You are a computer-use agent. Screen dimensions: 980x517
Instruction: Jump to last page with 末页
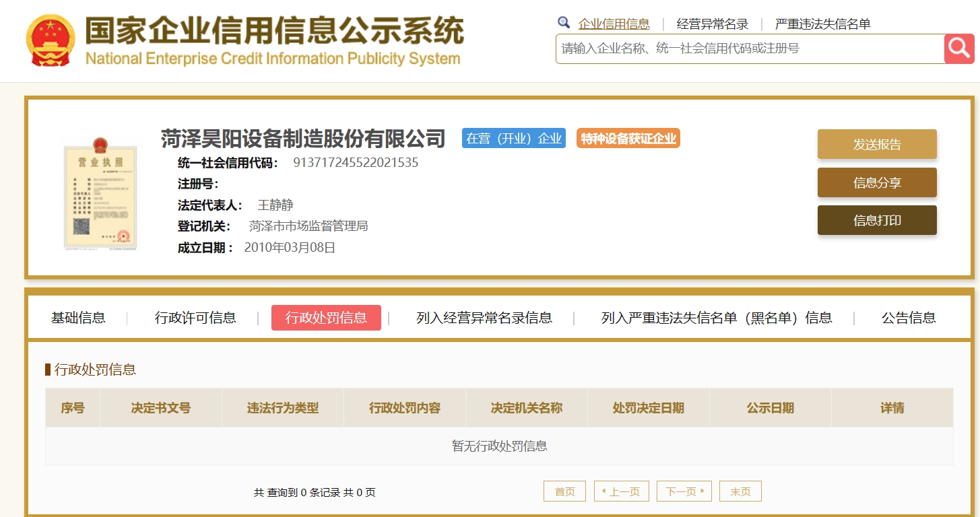[x=740, y=491]
